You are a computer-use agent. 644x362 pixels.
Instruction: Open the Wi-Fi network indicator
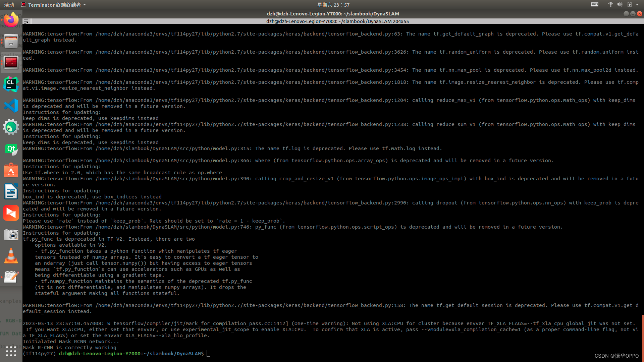pyautogui.click(x=610, y=5)
